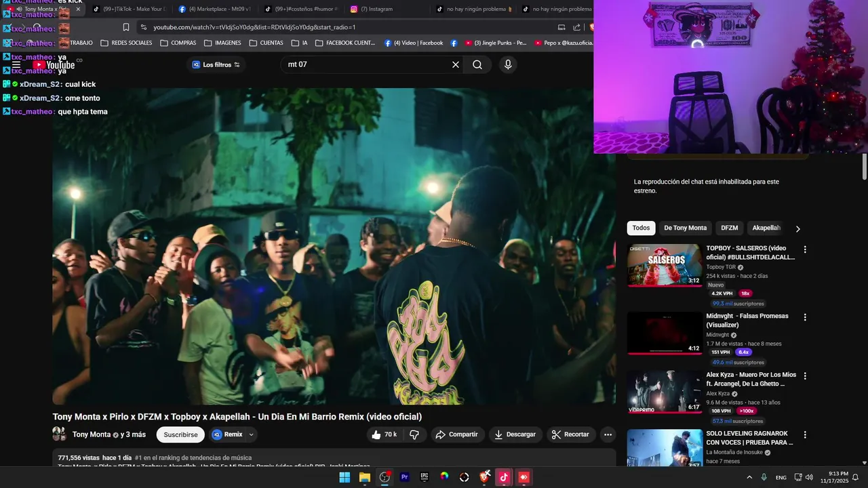Image resolution: width=868 pixels, height=488 pixels.
Task: Click the volume speaker tray icon
Action: [x=809, y=477]
